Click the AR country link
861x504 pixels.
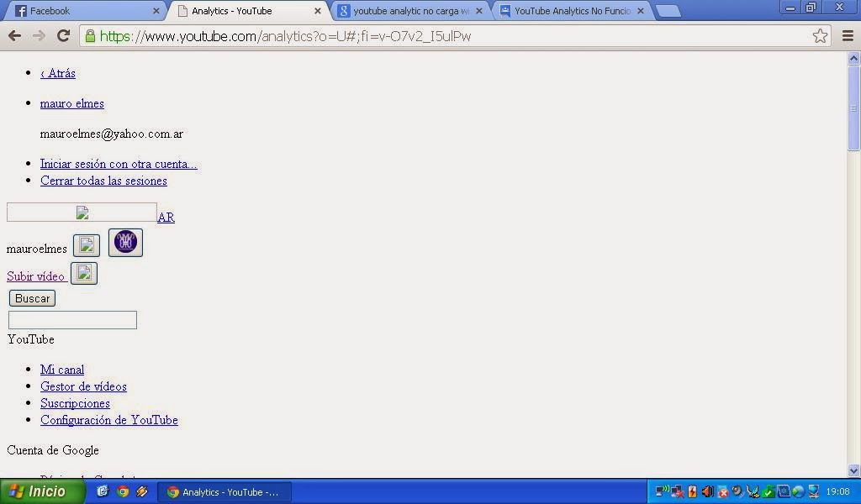click(166, 218)
